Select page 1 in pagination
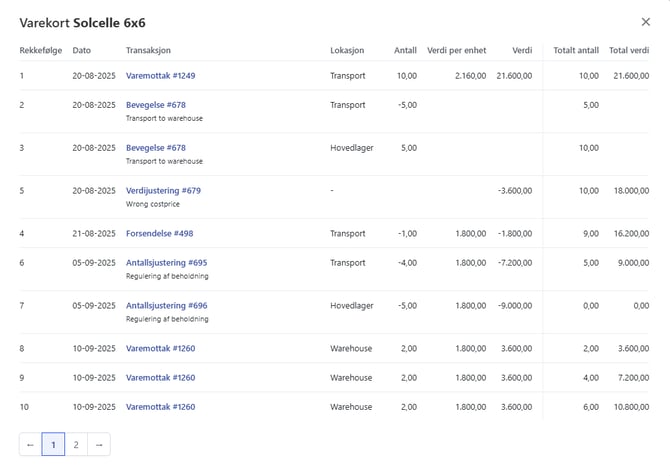Screen dimensions: 670x476 coord(53,444)
